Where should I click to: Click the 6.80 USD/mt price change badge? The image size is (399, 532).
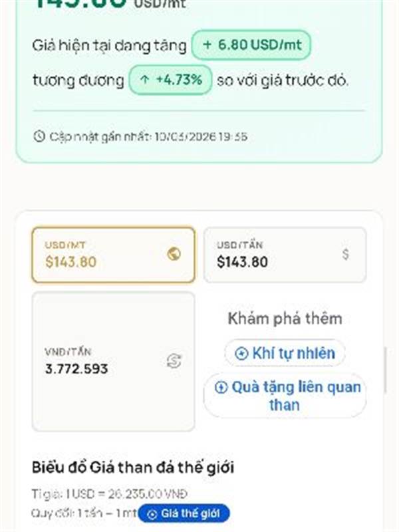pos(251,45)
